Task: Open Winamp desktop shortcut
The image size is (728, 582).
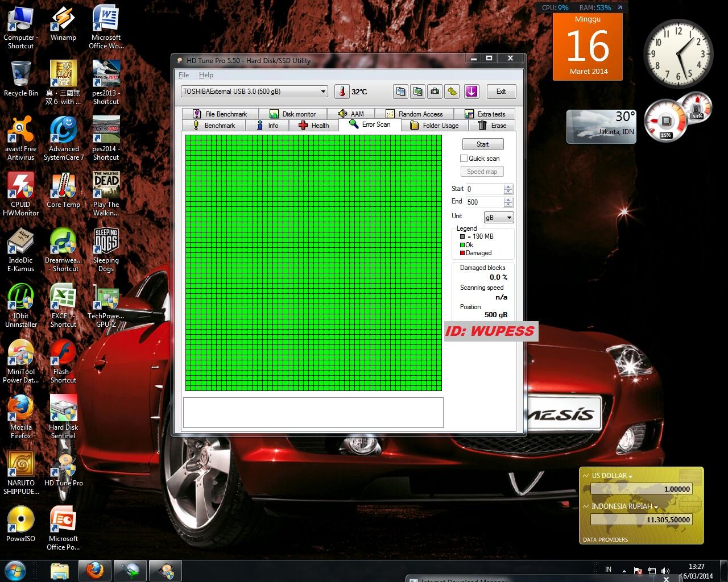Action: pos(63,24)
